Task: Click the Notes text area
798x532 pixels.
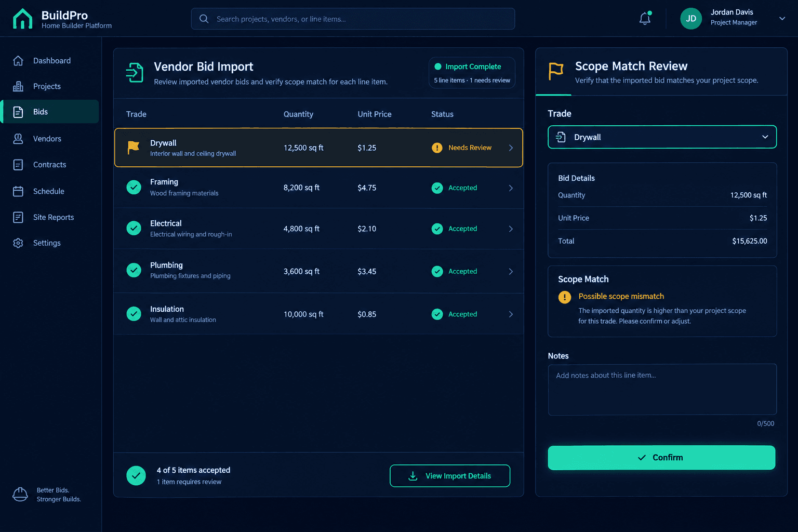Action: tap(662, 390)
